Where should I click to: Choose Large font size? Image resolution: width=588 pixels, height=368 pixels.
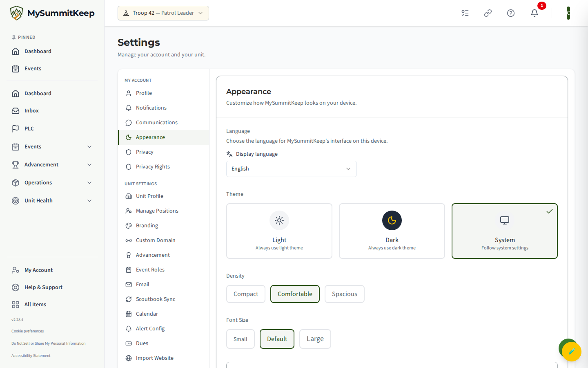pos(315,339)
